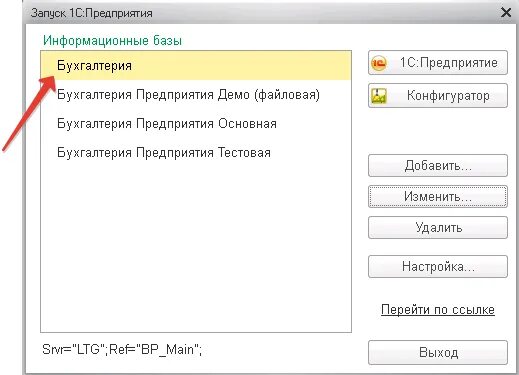The width and height of the screenshot is (519, 375).
Task: Open Настройка dialog
Action: (438, 266)
